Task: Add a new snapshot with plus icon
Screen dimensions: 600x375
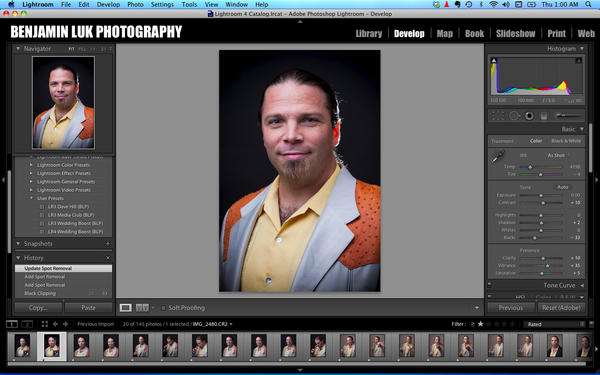Action: coord(108,244)
